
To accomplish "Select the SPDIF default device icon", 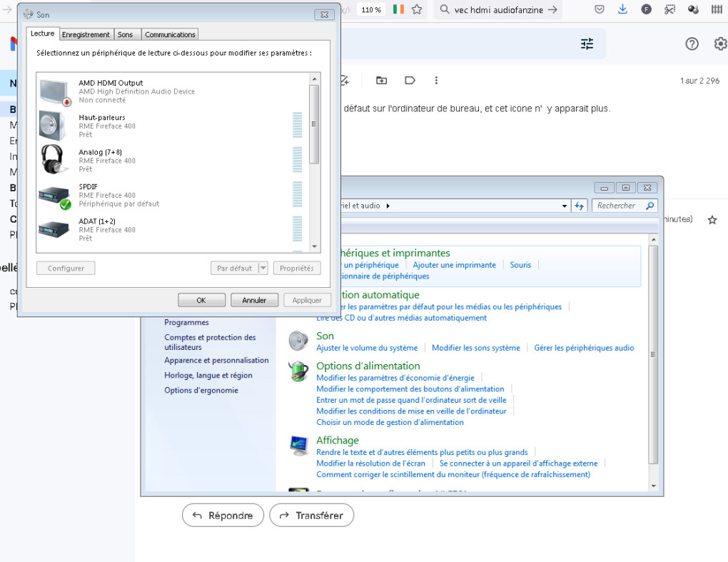I will pos(55,197).
